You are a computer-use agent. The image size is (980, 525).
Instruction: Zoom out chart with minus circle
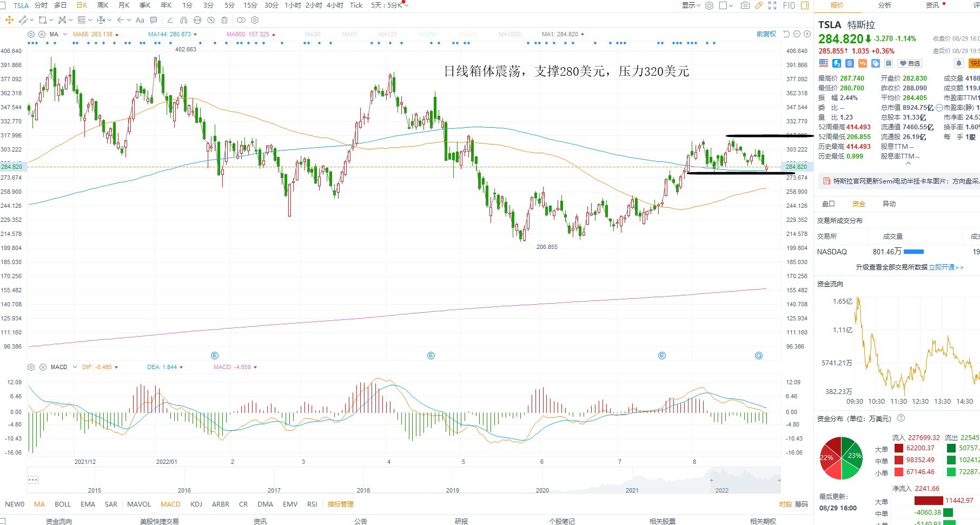797,34
